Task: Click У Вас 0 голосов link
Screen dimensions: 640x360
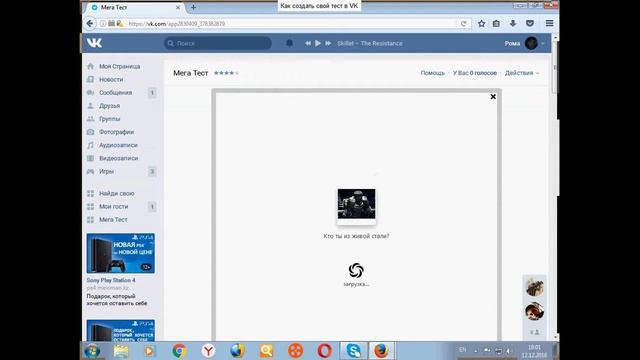Action: click(475, 73)
